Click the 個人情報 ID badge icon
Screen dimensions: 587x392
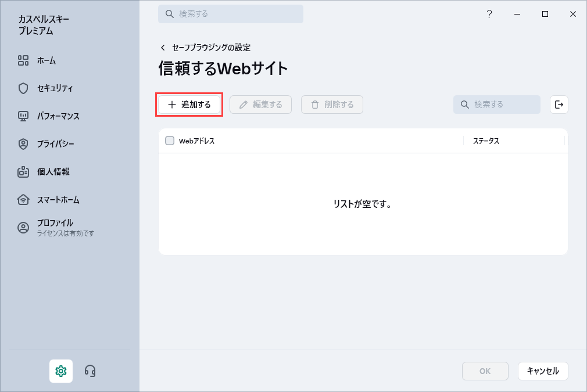point(23,172)
